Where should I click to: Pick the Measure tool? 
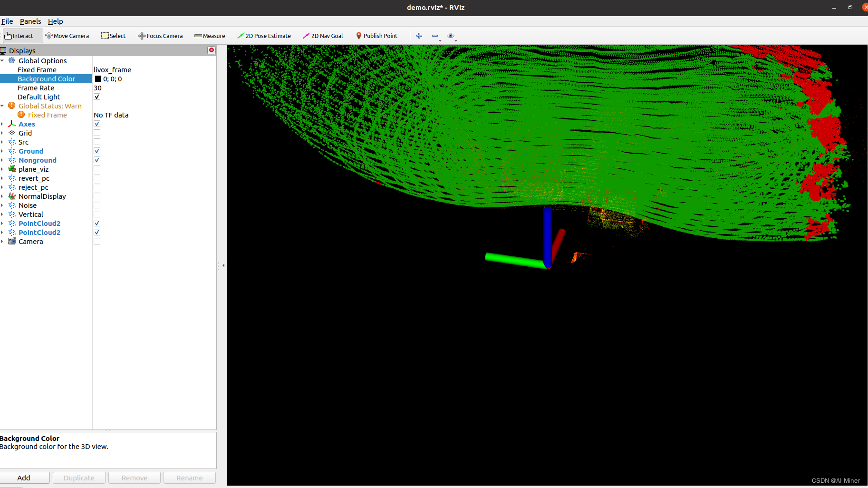click(x=210, y=36)
